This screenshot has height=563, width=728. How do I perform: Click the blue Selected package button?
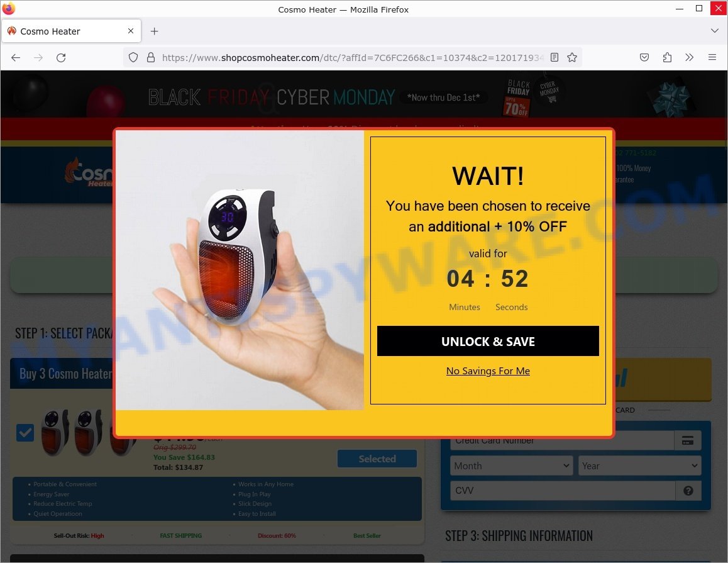click(x=377, y=459)
